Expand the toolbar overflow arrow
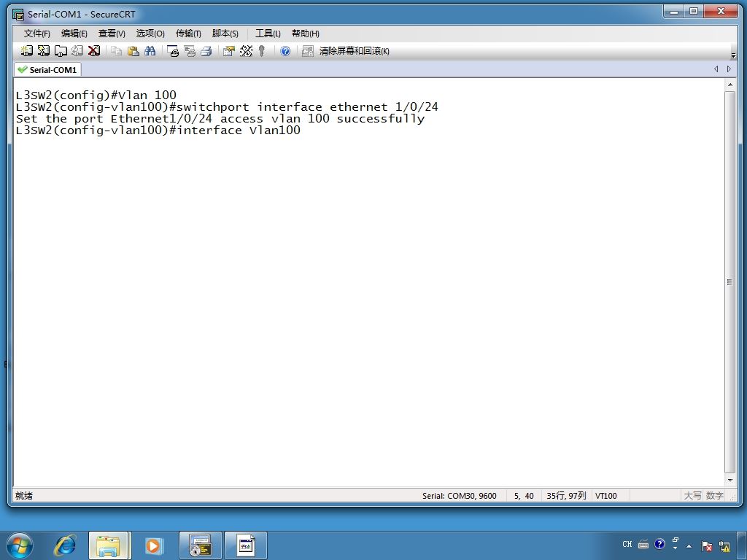747x560 pixels. click(x=733, y=55)
